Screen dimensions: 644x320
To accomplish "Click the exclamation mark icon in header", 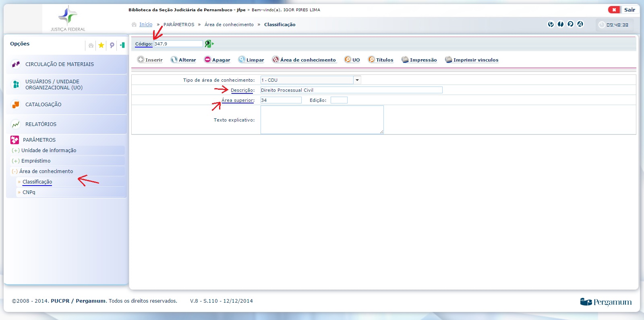I will pos(561,24).
